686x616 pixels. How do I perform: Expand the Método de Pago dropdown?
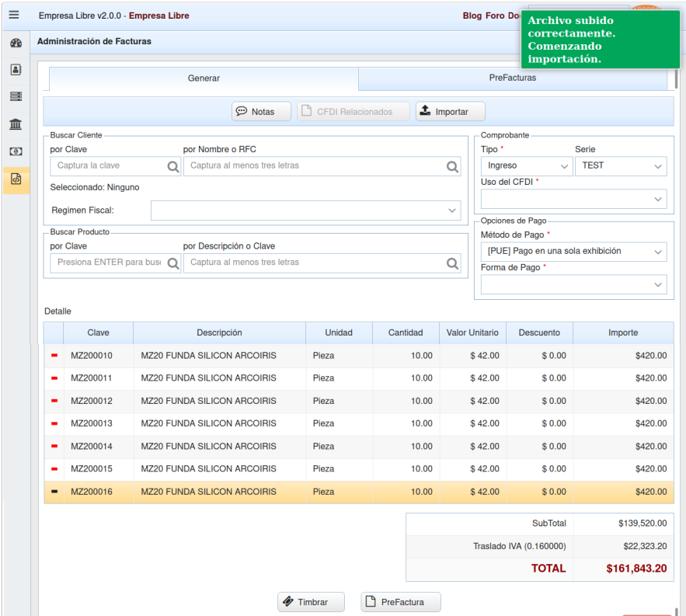(x=573, y=252)
